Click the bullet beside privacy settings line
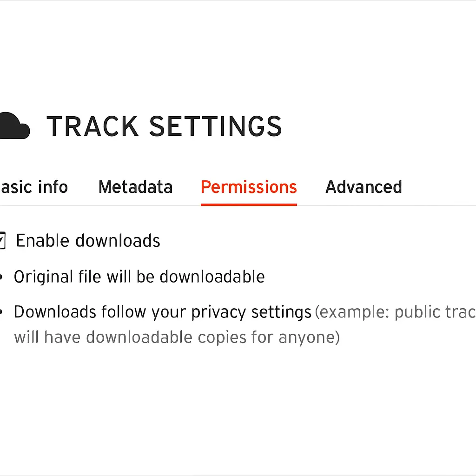 [1, 311]
